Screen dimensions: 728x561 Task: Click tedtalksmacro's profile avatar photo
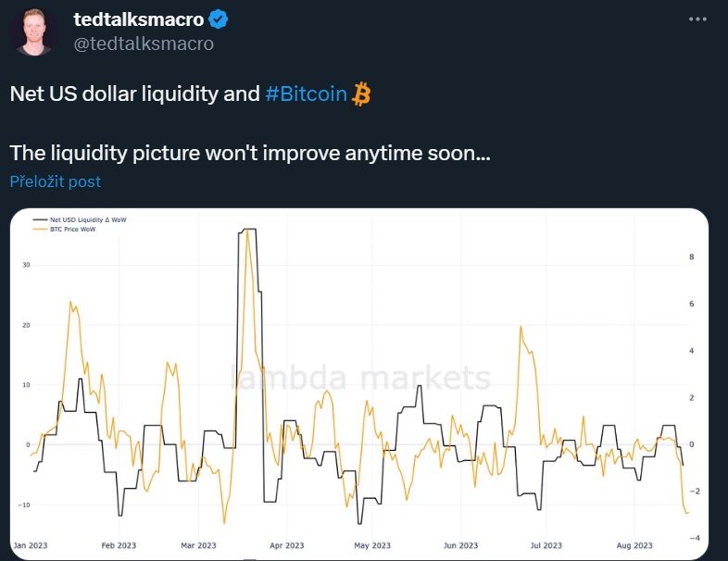click(x=33, y=32)
